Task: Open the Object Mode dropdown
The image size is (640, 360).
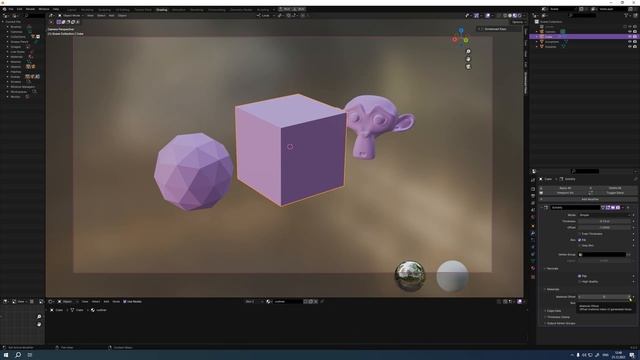Action: [x=70, y=16]
